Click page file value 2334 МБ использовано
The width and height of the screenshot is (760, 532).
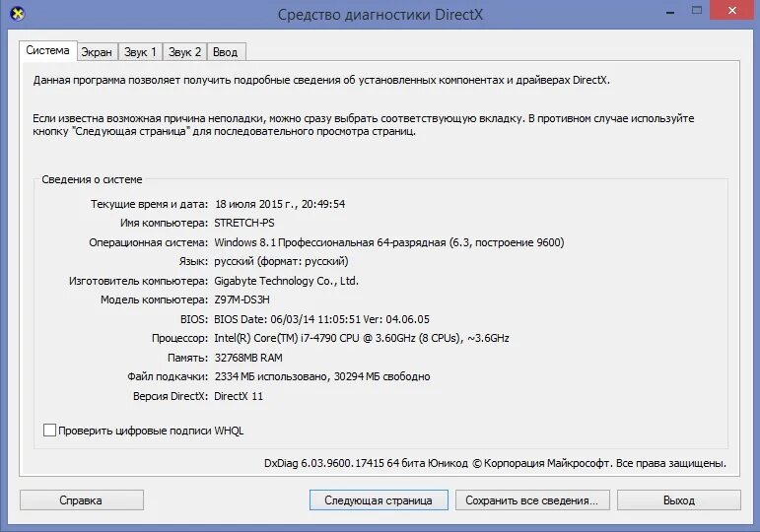point(322,376)
